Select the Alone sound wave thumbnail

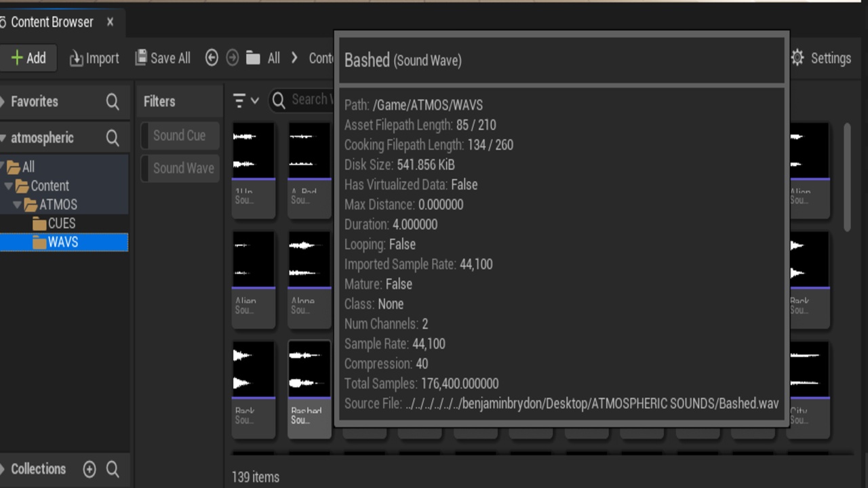309,280
